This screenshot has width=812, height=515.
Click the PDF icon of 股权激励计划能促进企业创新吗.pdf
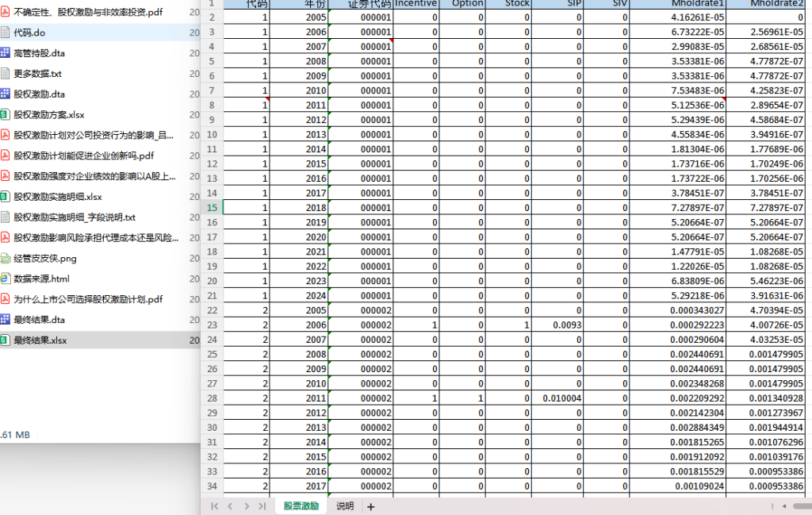point(5,156)
